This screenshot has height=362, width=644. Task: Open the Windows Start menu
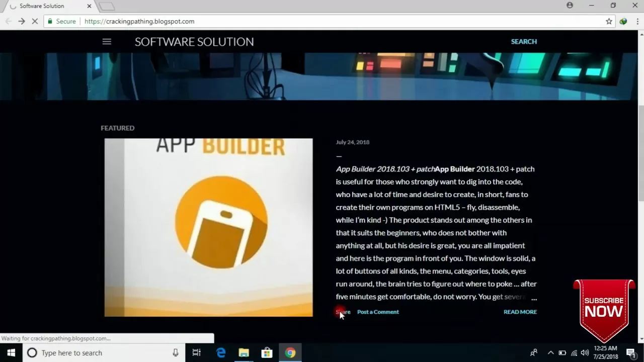(x=11, y=353)
